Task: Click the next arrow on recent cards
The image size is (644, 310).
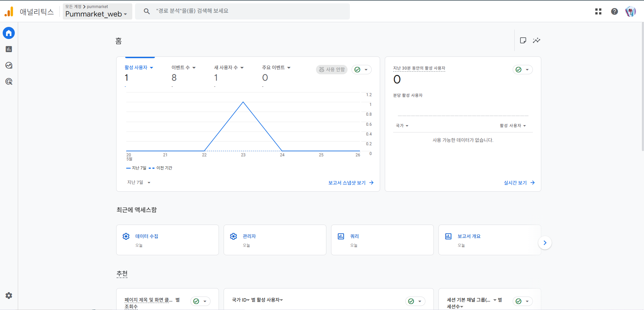Action: 545,243
